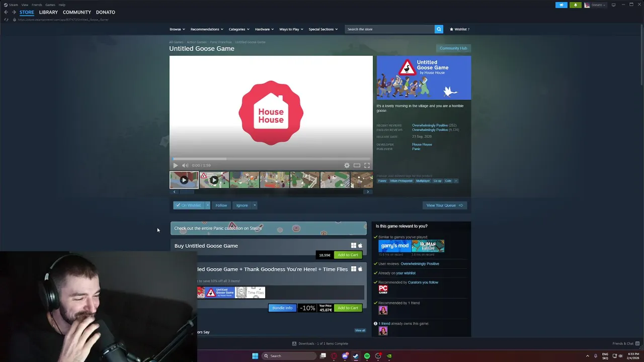The image size is (644, 362).
Task: Click the Windows icon for Untitled Goose Game
Action: pyautogui.click(x=354, y=245)
